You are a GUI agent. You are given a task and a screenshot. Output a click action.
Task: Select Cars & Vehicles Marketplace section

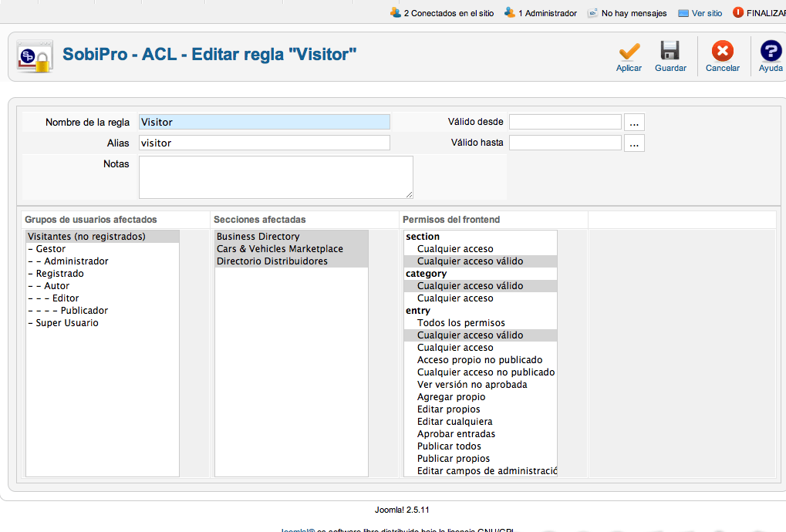coord(292,249)
